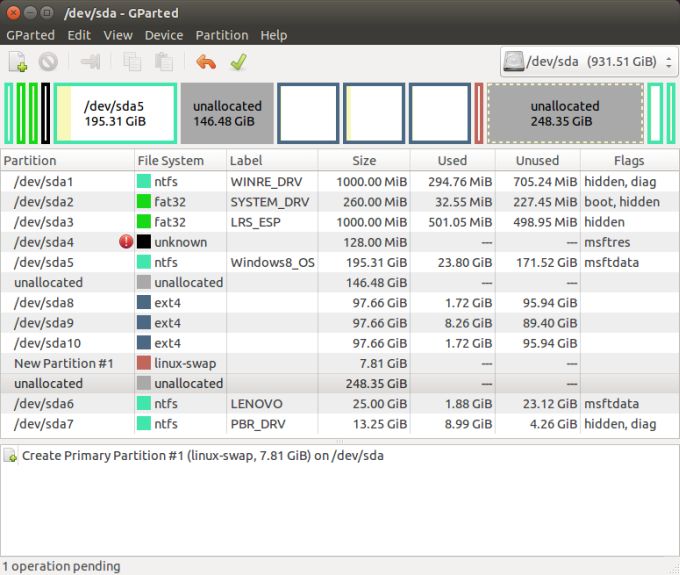Image resolution: width=680 pixels, height=575 pixels.
Task: Open the Help menu
Action: click(x=274, y=35)
